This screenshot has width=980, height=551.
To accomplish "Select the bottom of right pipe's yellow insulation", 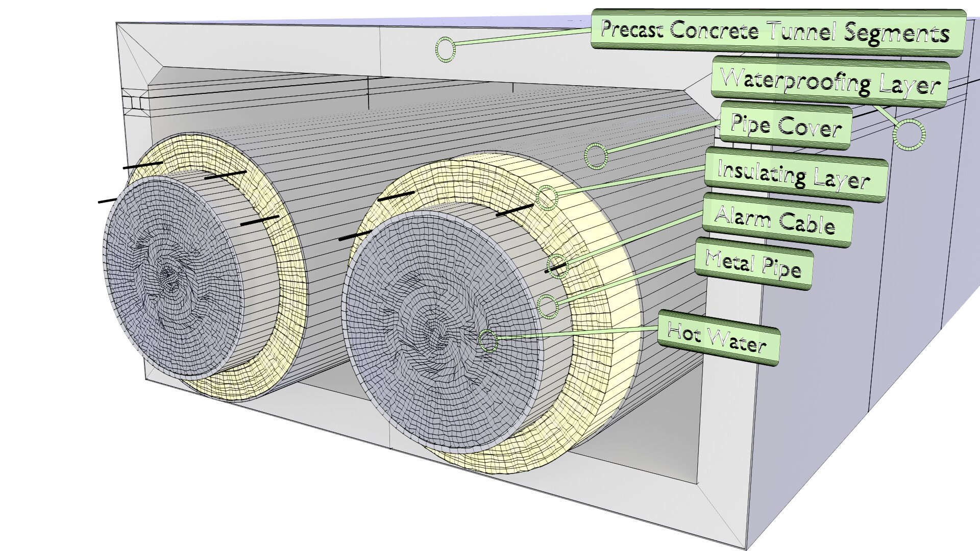I will (x=510, y=462).
